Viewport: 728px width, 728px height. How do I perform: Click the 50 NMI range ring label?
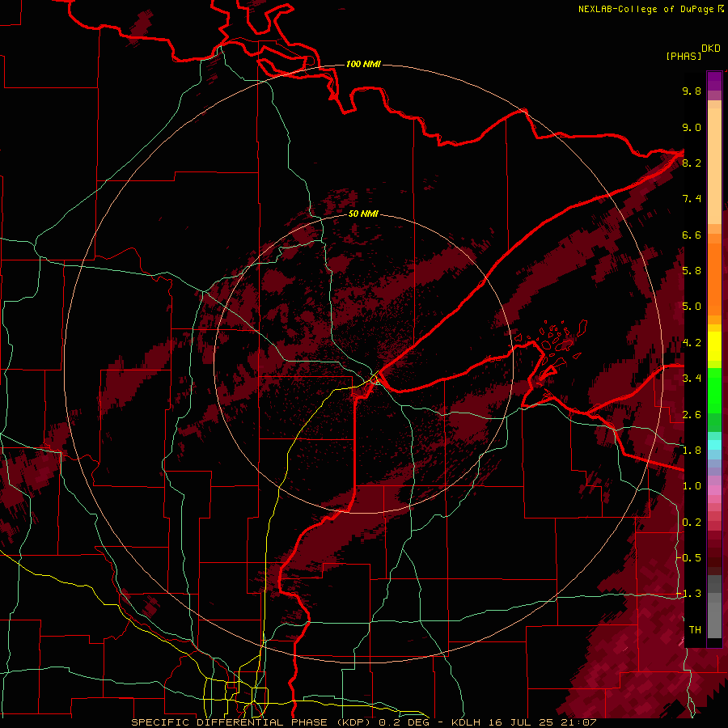pyautogui.click(x=363, y=214)
